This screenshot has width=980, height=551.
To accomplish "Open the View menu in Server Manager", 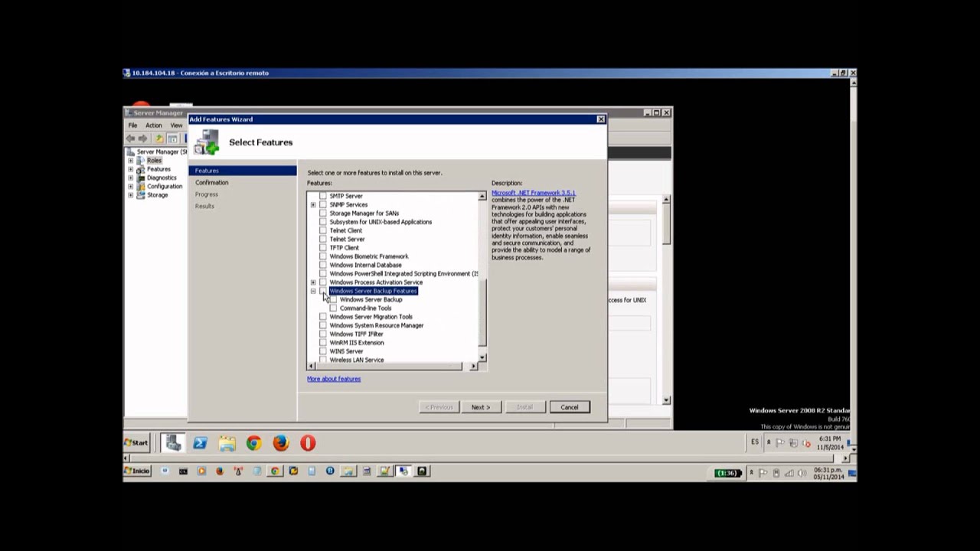I will coord(176,126).
